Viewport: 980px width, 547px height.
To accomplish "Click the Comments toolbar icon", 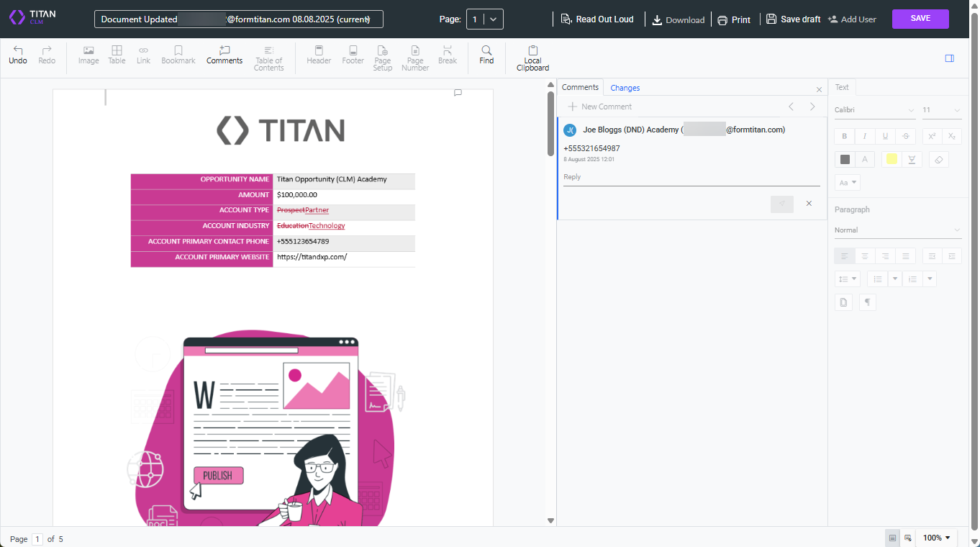I will click(x=224, y=51).
